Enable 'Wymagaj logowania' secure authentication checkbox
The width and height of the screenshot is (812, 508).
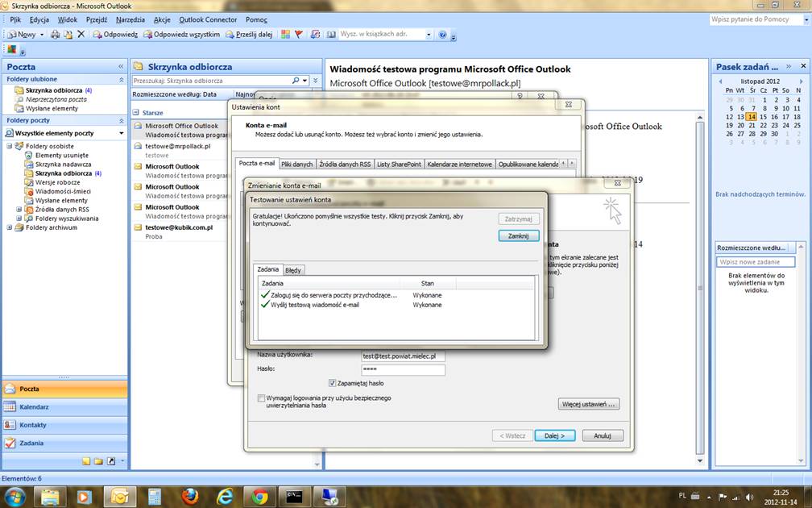(260, 398)
